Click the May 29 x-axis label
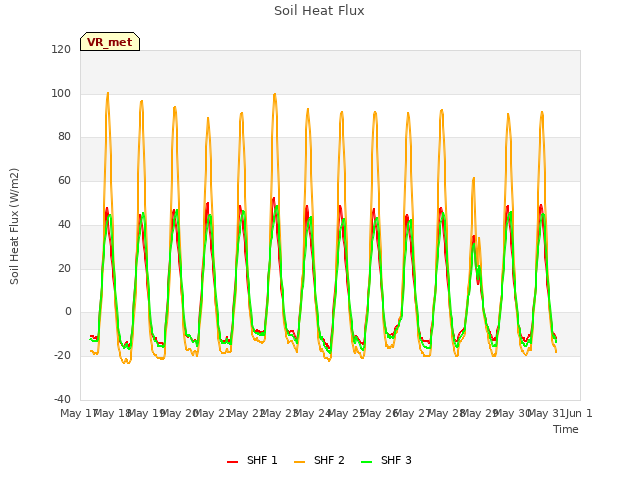Viewport: 640px width, 480px height. point(479,413)
